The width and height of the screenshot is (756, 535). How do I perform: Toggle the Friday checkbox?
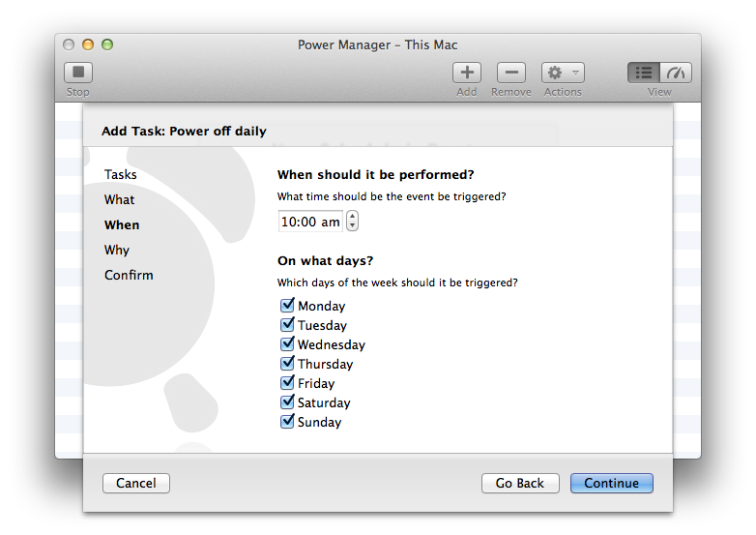coord(287,382)
